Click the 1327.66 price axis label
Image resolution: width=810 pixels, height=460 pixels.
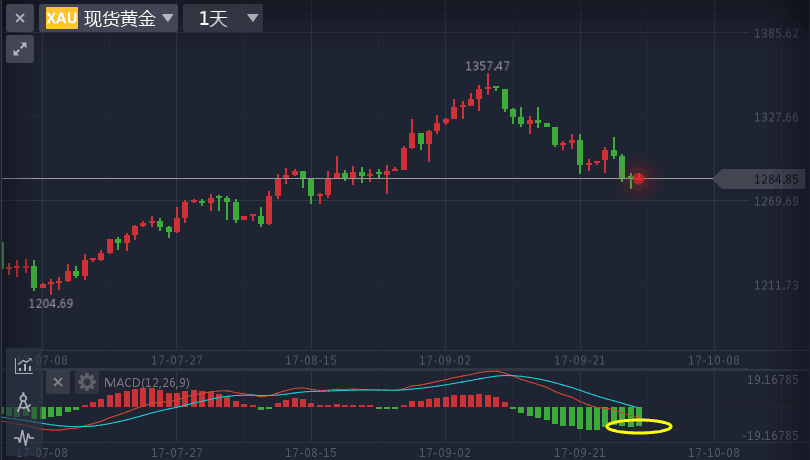click(776, 117)
